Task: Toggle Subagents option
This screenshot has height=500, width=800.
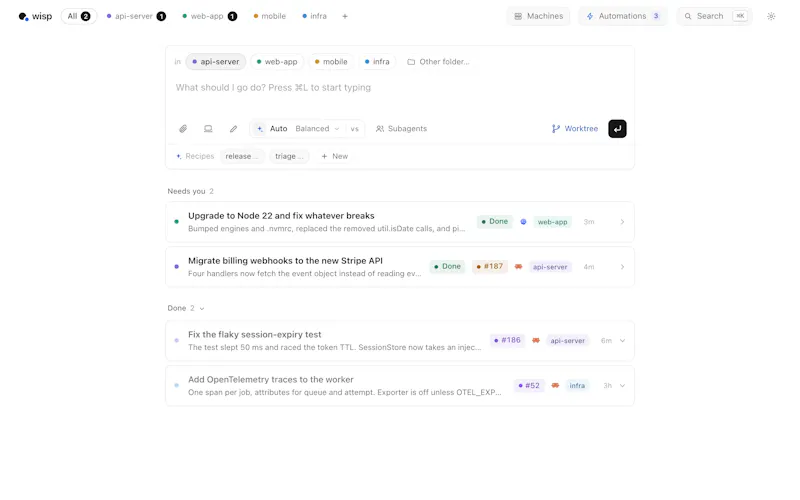Action: click(402, 129)
